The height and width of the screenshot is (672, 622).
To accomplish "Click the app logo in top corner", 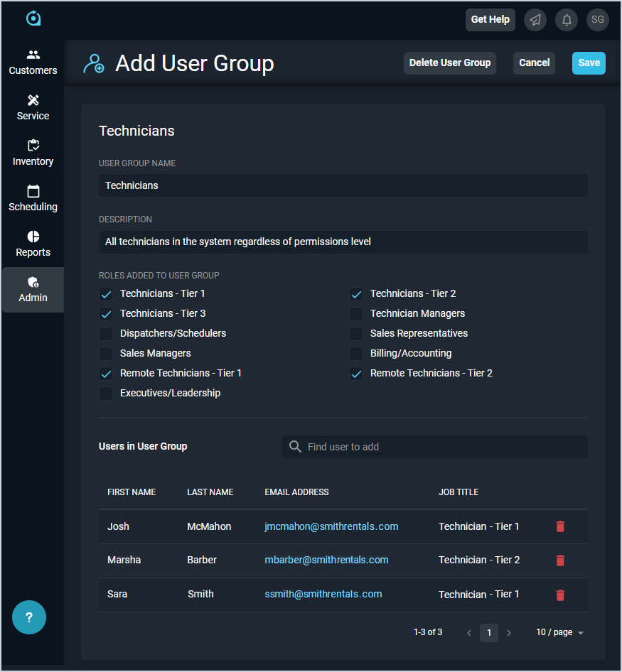I will pyautogui.click(x=33, y=18).
